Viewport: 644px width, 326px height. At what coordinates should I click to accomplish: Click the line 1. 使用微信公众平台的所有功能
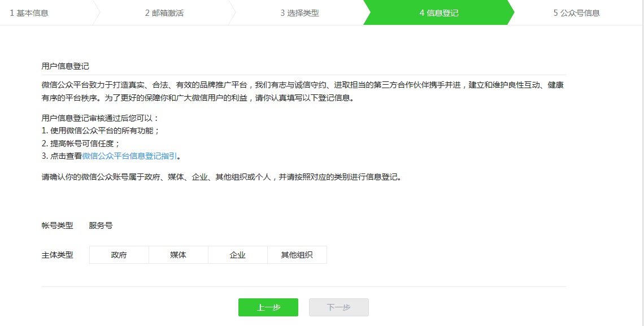(x=101, y=131)
